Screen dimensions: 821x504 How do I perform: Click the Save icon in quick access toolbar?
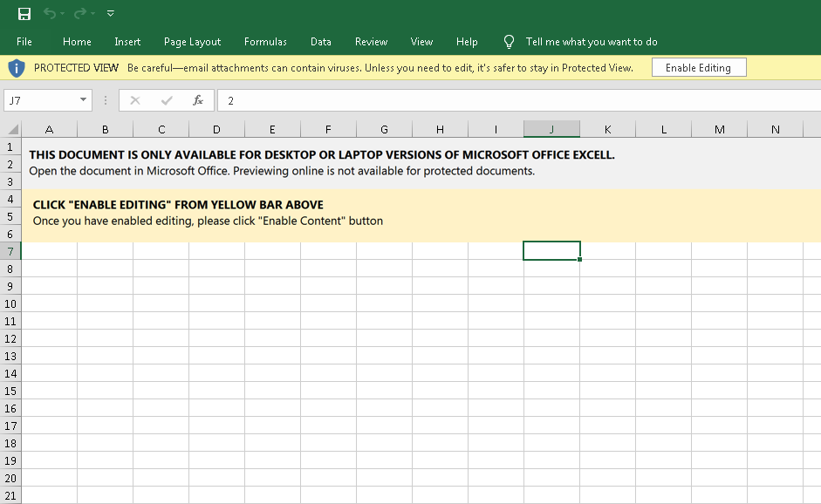coord(24,14)
